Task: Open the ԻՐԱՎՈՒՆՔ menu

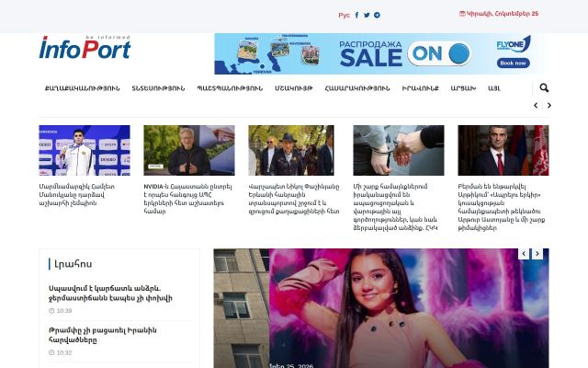Action: [x=421, y=88]
